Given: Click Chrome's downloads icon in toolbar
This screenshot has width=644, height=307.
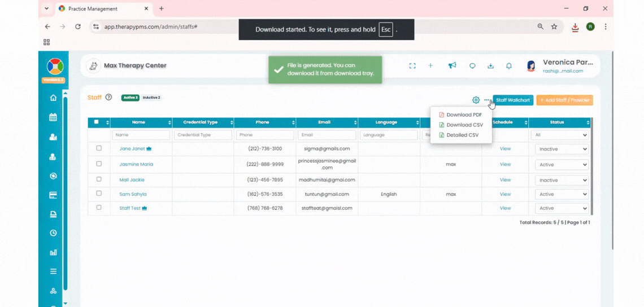Looking at the screenshot, I should point(576,27).
